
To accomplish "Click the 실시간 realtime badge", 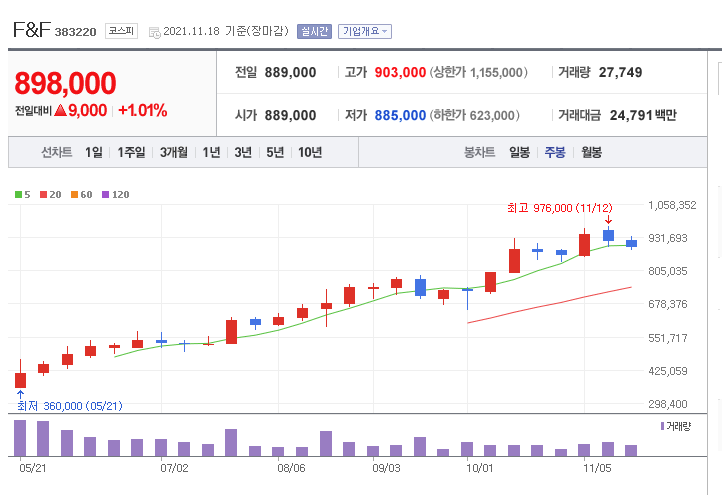I will coord(314,31).
